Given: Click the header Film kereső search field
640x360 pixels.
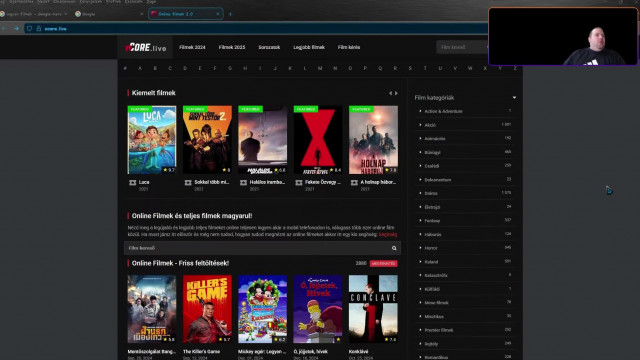Looking at the screenshot, I should point(462,47).
